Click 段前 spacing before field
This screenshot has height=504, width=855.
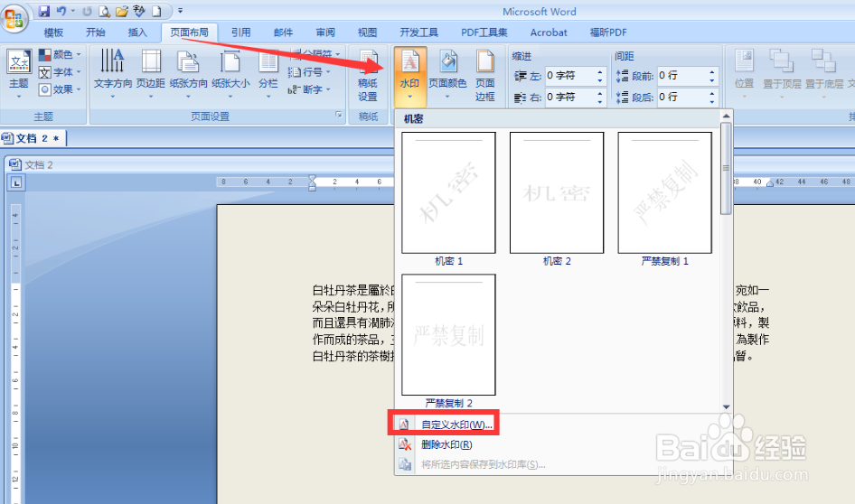click(x=682, y=76)
